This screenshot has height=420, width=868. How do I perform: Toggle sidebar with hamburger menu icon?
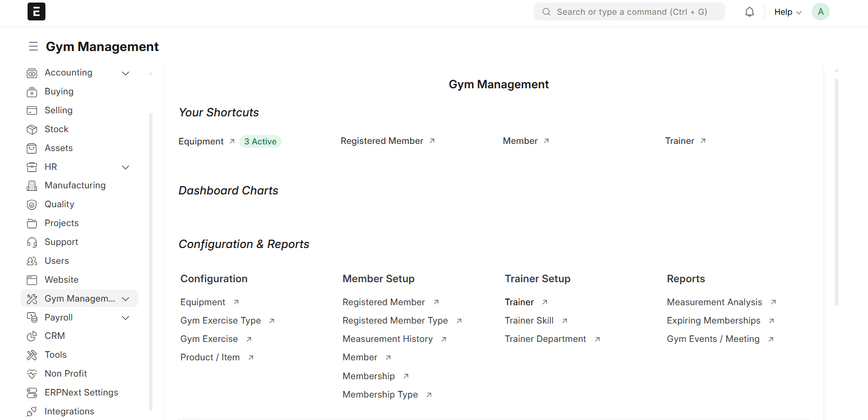coord(33,46)
